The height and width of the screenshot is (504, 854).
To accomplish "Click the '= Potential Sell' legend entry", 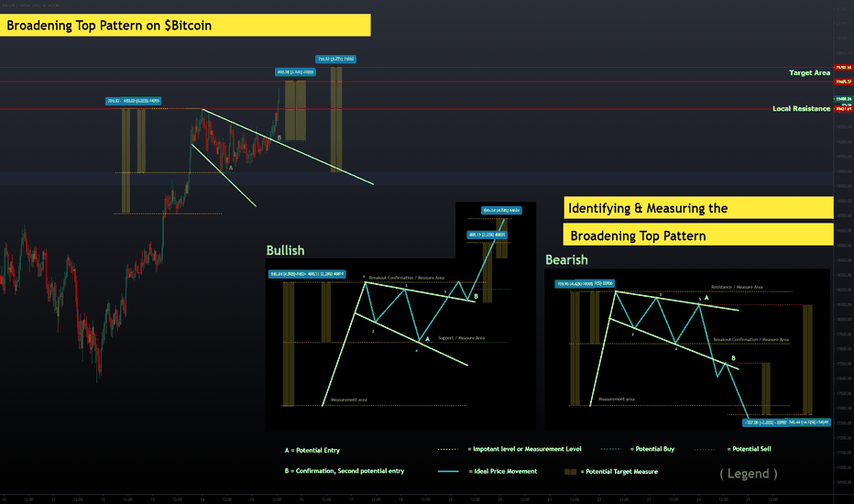I will (x=749, y=449).
